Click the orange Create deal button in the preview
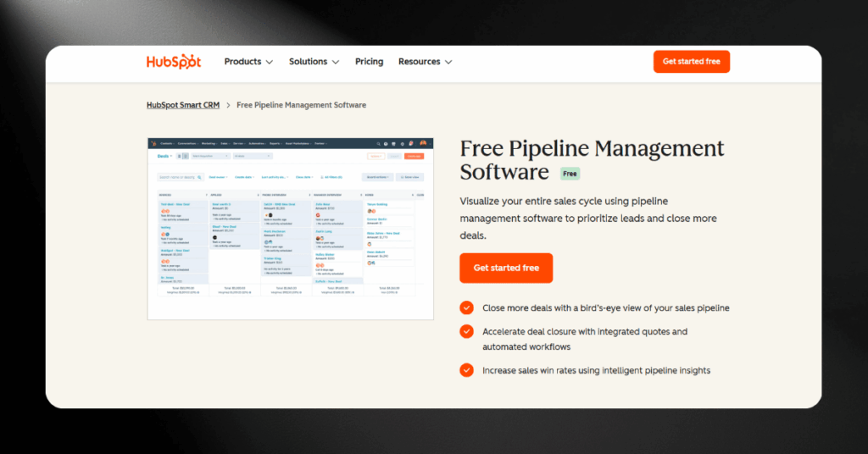This screenshot has height=454, width=868. click(x=414, y=156)
